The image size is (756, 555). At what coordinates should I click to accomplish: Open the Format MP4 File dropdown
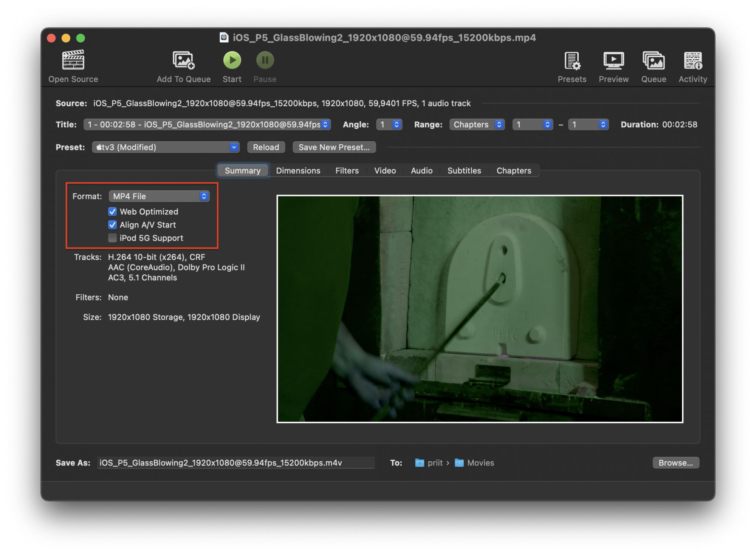pyautogui.click(x=159, y=196)
